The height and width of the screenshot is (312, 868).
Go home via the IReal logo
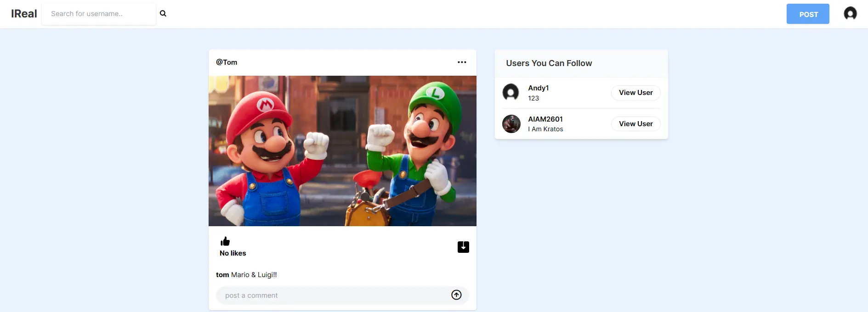pyautogui.click(x=24, y=14)
